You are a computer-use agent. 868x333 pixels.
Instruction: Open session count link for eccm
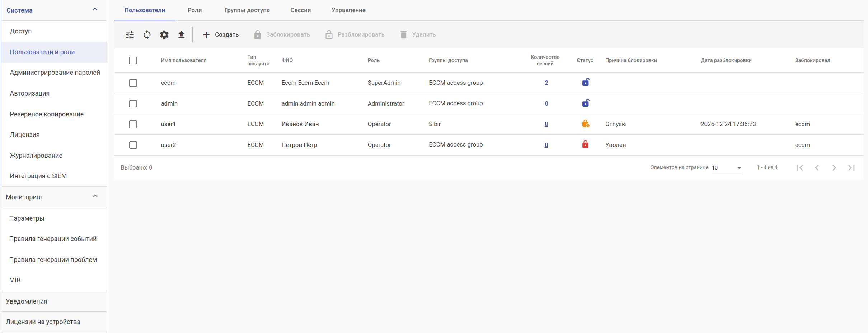click(x=546, y=83)
